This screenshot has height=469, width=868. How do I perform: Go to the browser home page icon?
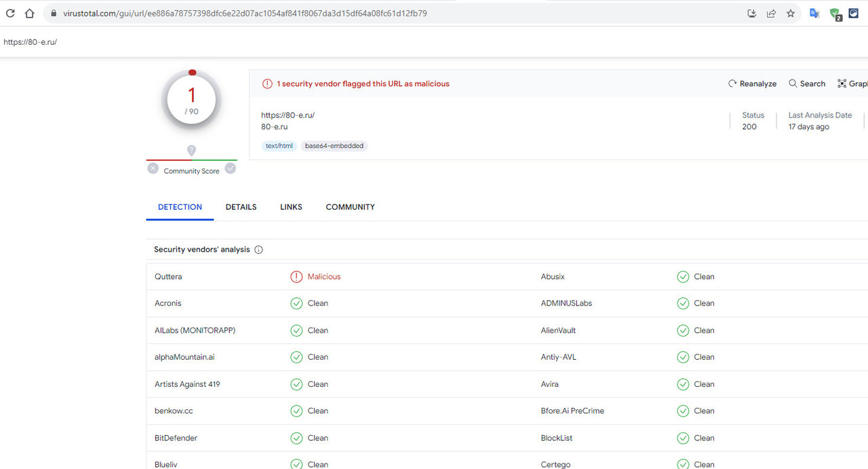pyautogui.click(x=29, y=13)
